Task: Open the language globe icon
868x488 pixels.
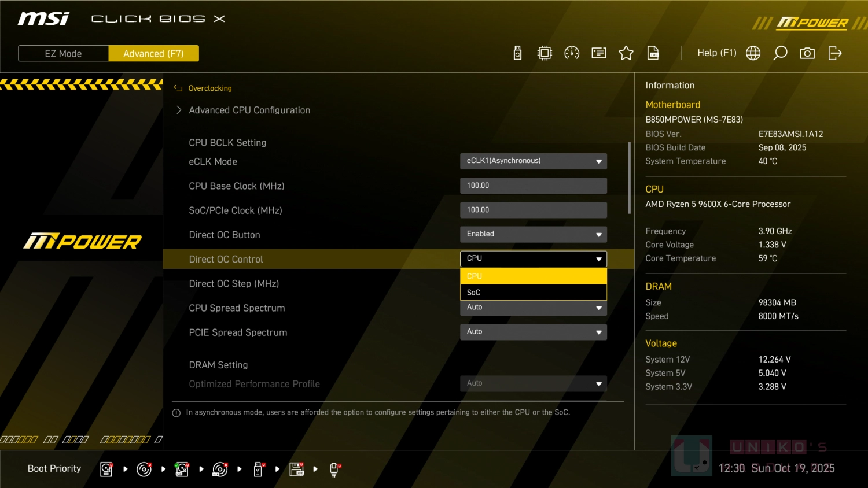Action: [753, 53]
